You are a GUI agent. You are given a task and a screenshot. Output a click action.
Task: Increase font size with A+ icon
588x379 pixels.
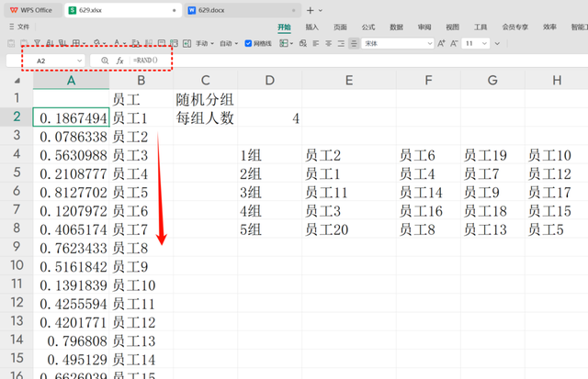441,43
